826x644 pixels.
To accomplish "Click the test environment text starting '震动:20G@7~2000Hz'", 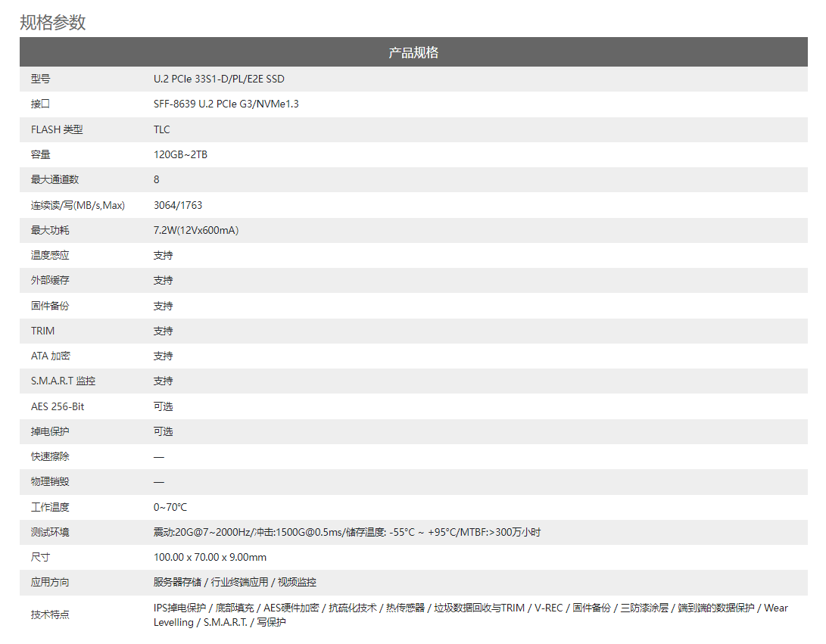I will (348, 532).
